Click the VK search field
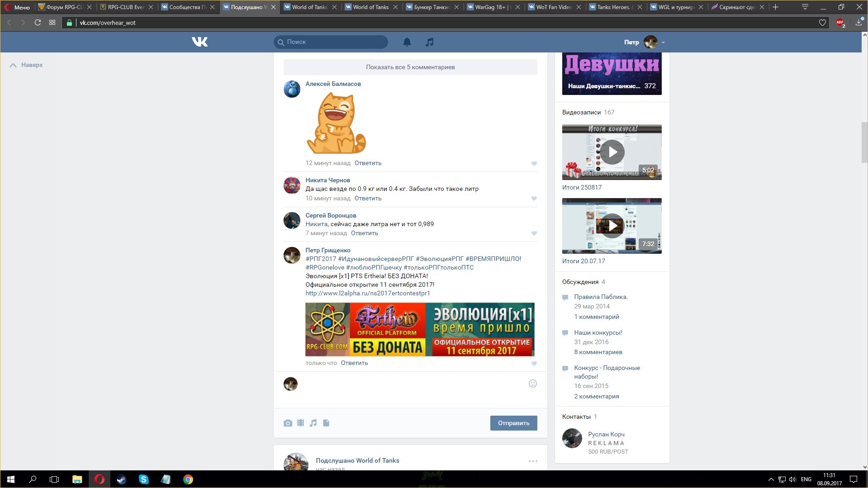The width and height of the screenshot is (868, 488). pos(331,42)
